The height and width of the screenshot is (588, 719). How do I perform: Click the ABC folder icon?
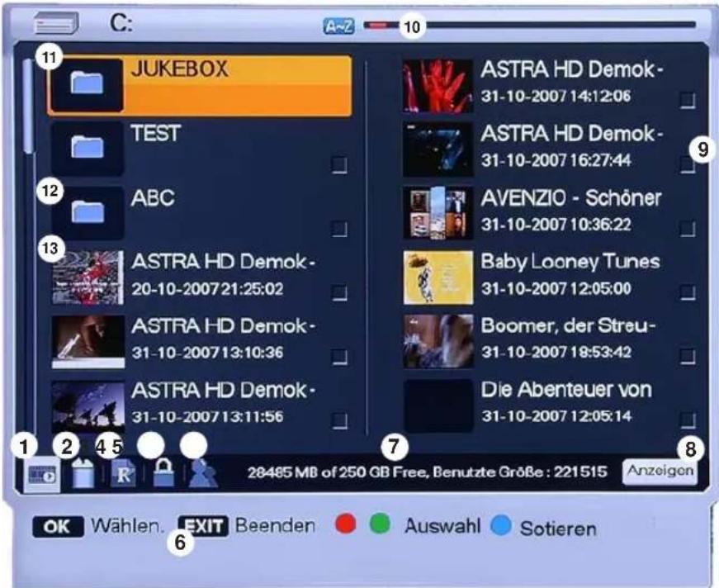click(x=87, y=212)
